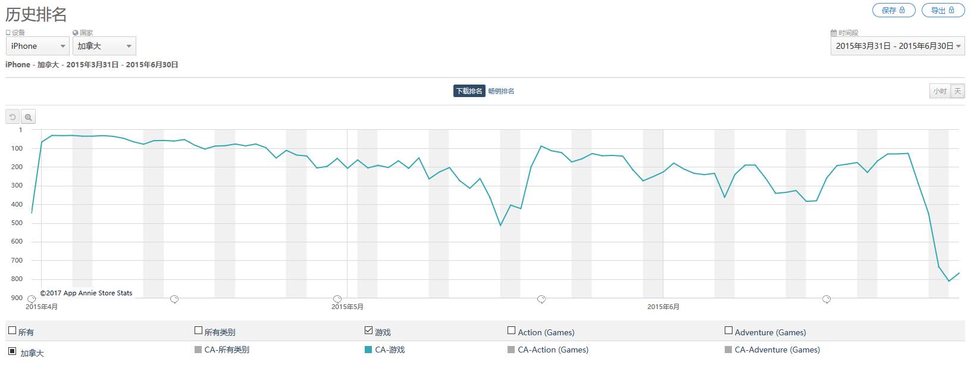Screen dimensions: 980x371
Task: Click the teal CA-游戏 legend color swatch
Action: point(368,350)
